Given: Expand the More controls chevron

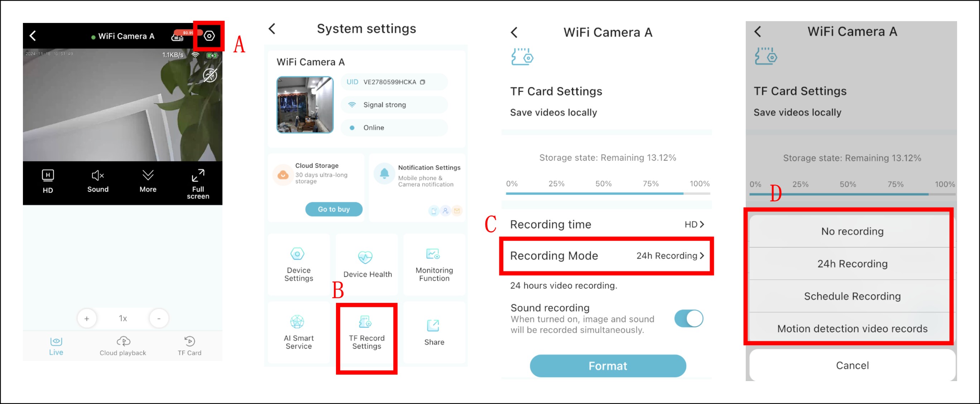Looking at the screenshot, I should pyautogui.click(x=148, y=181).
